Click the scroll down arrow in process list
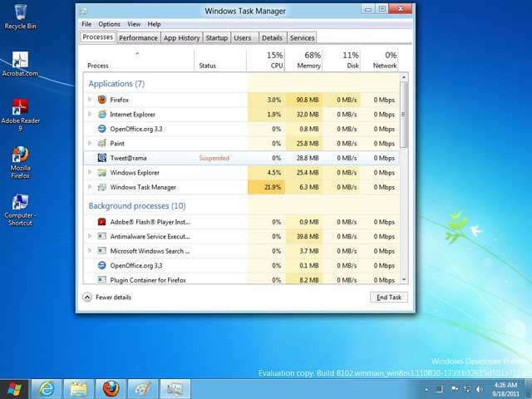Screen dimensions: 532x399 coord(404,279)
